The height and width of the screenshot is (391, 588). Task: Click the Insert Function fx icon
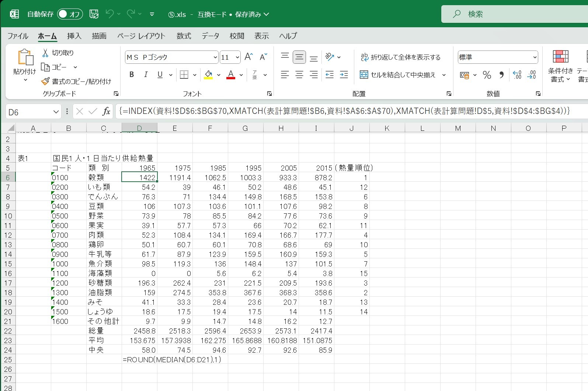pyautogui.click(x=106, y=111)
